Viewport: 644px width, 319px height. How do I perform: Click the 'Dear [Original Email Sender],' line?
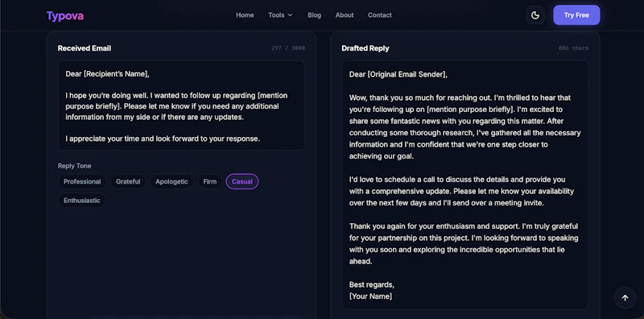398,74
